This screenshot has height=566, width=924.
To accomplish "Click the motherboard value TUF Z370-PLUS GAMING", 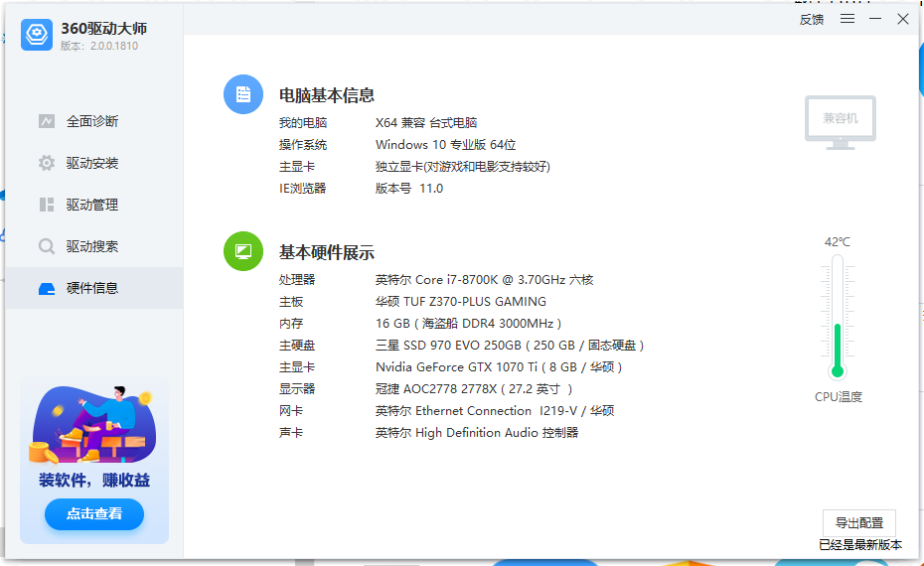I will (461, 302).
